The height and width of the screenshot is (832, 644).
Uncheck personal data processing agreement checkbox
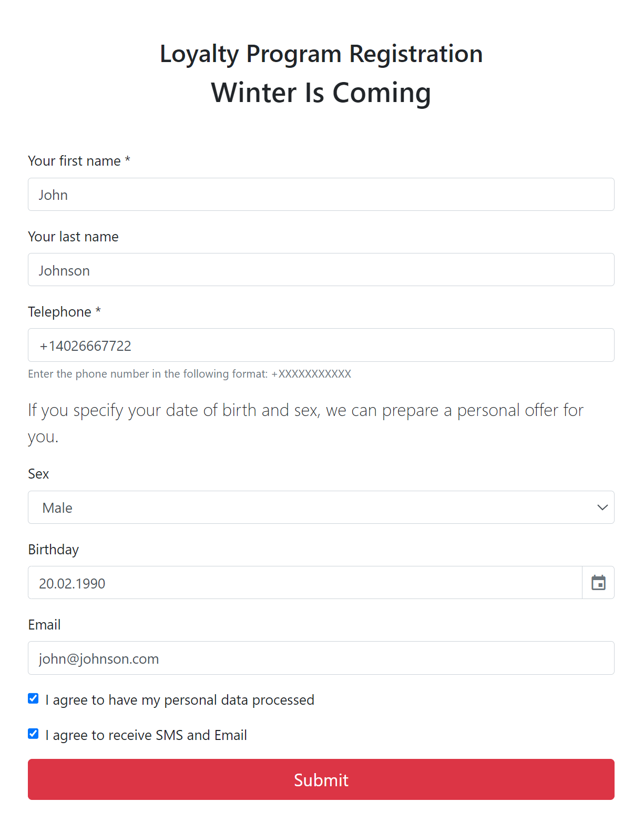click(x=33, y=698)
